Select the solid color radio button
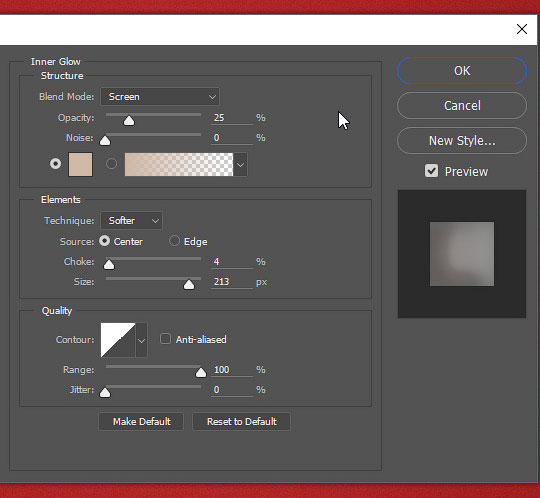The height and width of the screenshot is (498, 540). pos(55,164)
